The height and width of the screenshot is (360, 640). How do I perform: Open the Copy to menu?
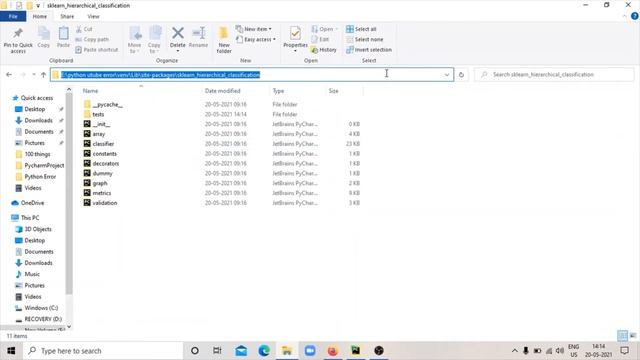point(154,40)
